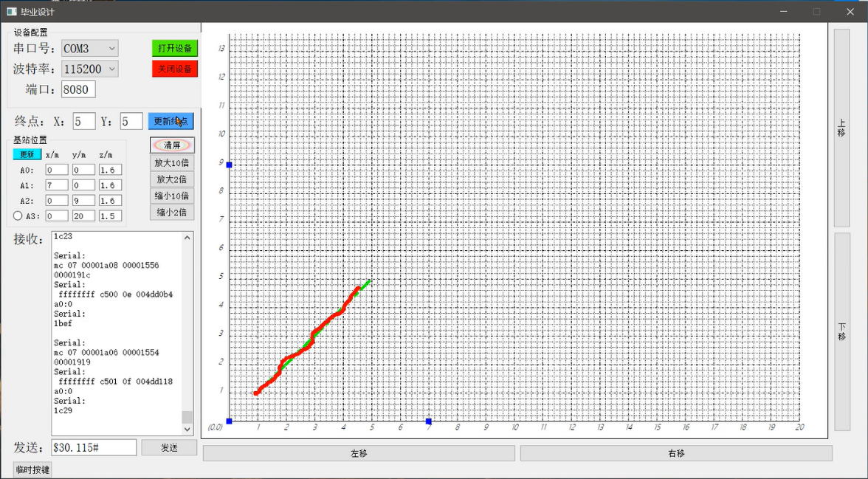Shift the plot up with 上移
Image resolution: width=868 pixels, height=479 pixels.
[x=841, y=128]
